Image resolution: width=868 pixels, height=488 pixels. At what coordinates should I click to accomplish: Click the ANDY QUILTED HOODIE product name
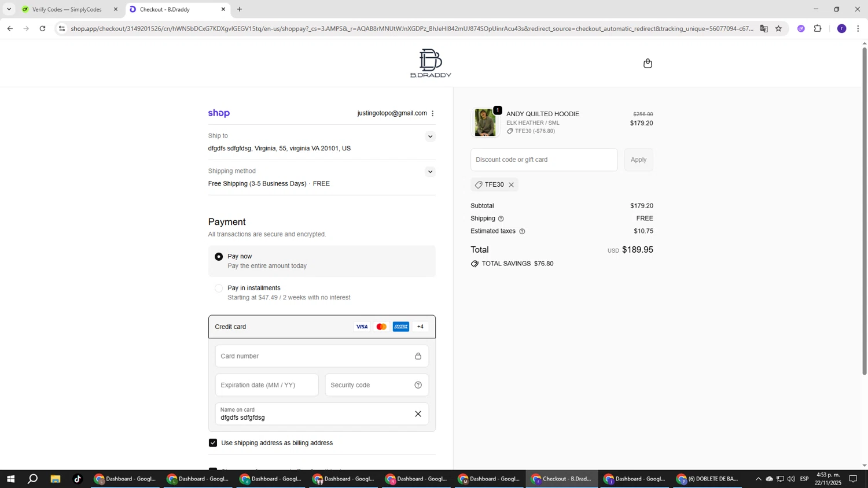(x=543, y=114)
